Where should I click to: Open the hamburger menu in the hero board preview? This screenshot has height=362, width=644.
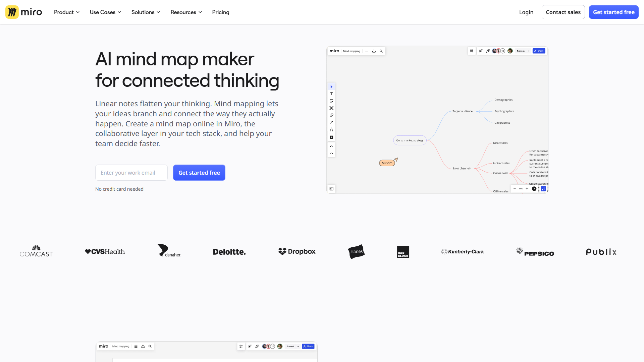[367, 51]
